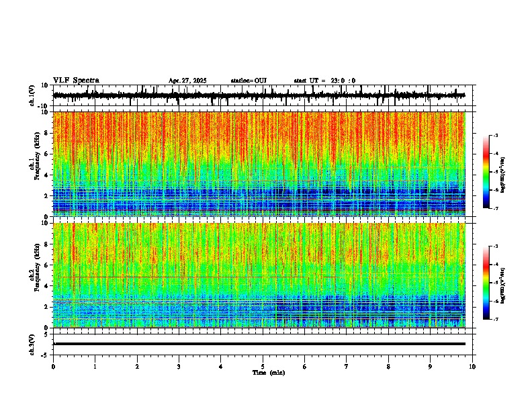Click time axis tick label "7"
The width and height of the screenshot is (532, 411).
[347, 367]
